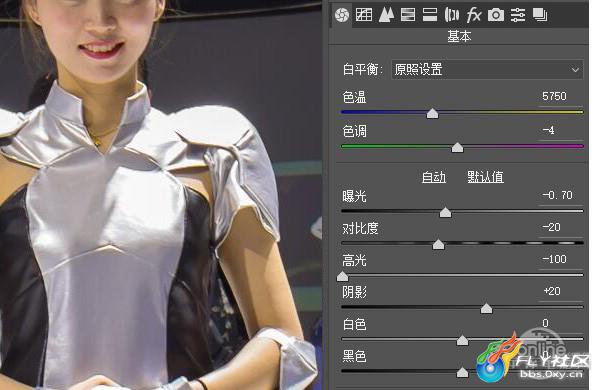Viewport: 600px width, 390px height.
Task: Open the Snapshots panel icon
Action: 540,15
